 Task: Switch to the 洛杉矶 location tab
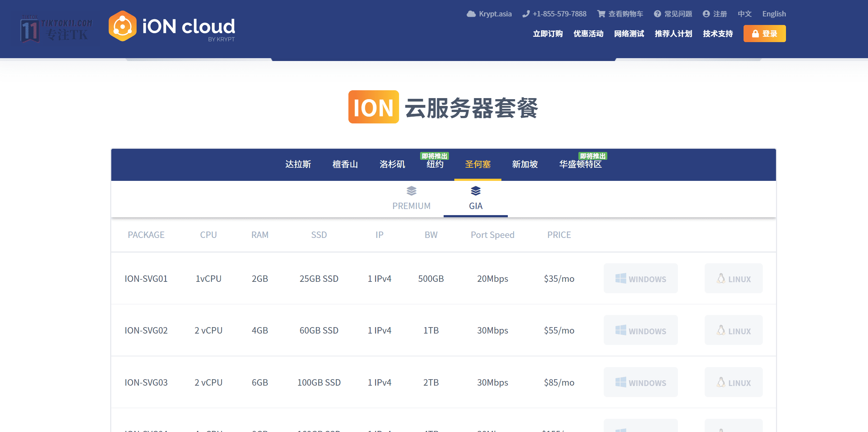[392, 164]
